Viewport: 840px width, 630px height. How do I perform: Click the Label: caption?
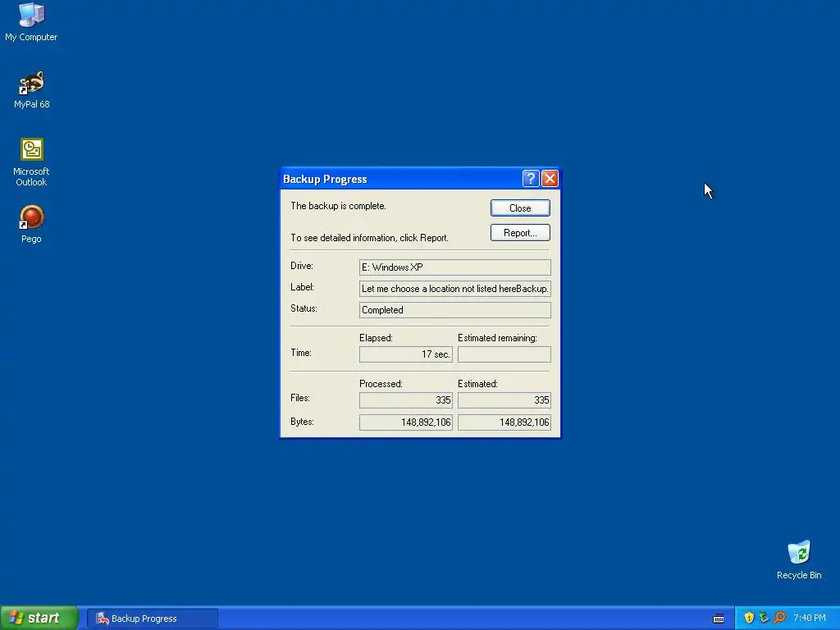point(302,287)
